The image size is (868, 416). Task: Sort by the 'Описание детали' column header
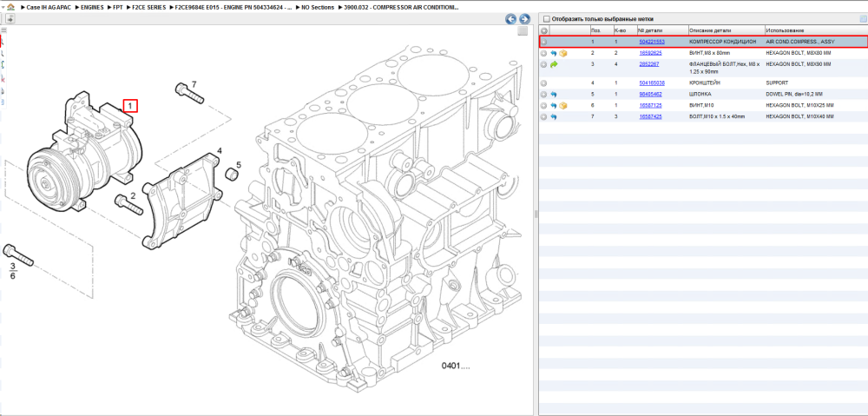pyautogui.click(x=727, y=30)
